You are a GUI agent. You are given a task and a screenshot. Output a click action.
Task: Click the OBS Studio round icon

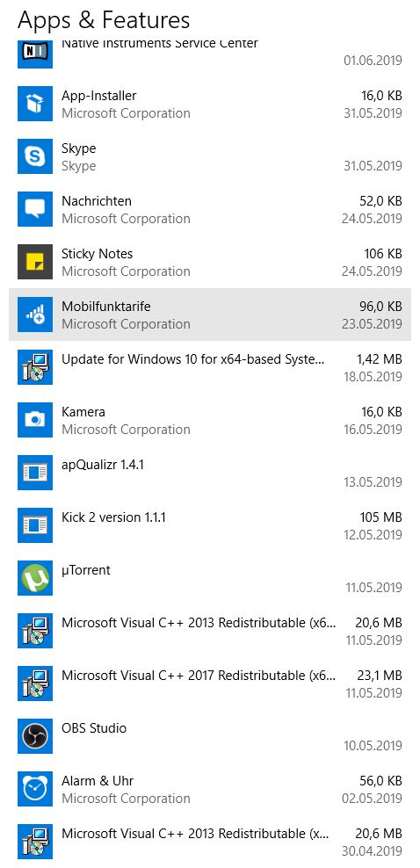35,736
